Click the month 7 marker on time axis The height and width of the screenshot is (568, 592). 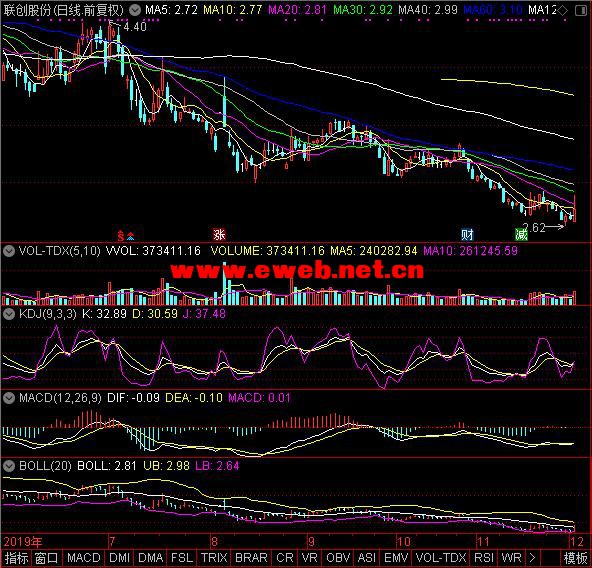coord(112,542)
